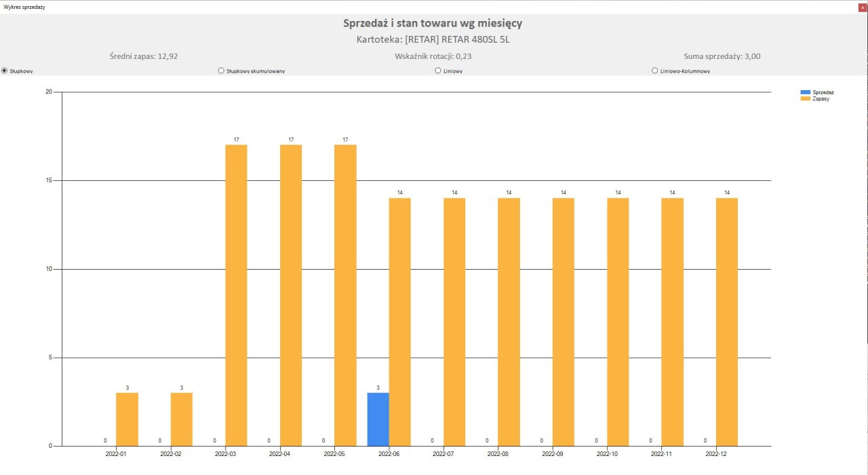This screenshot has height=475, width=868.
Task: Click the orange bar for 2022-02
Action: click(x=181, y=419)
